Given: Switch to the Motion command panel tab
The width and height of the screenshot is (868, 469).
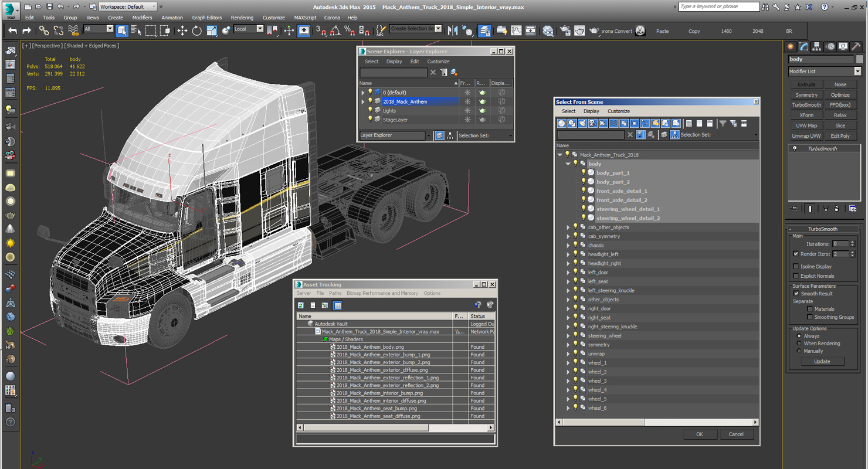Looking at the screenshot, I should pyautogui.click(x=830, y=47).
